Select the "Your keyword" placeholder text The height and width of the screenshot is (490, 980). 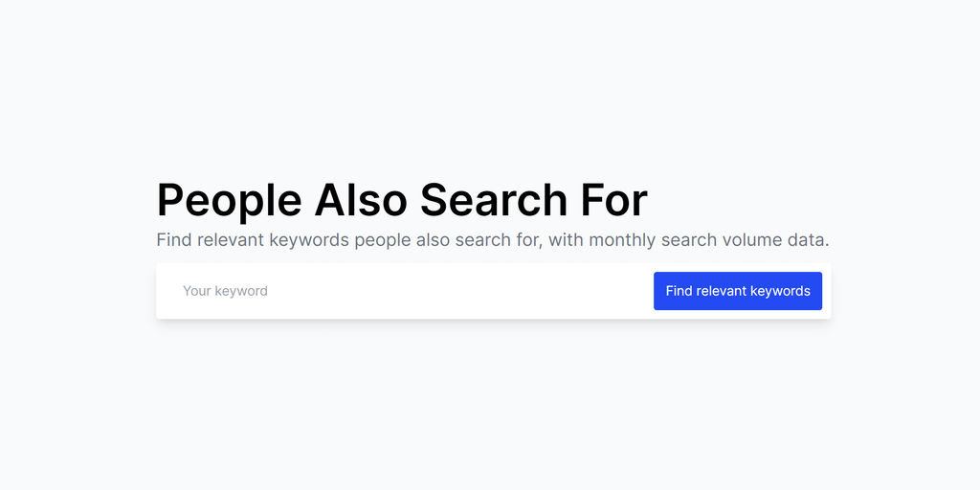[x=226, y=291]
